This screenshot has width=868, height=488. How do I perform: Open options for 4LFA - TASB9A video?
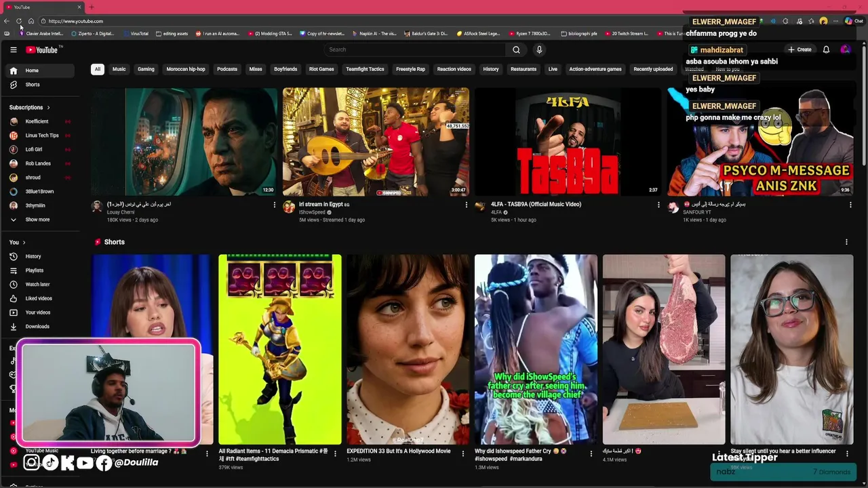coord(658,205)
